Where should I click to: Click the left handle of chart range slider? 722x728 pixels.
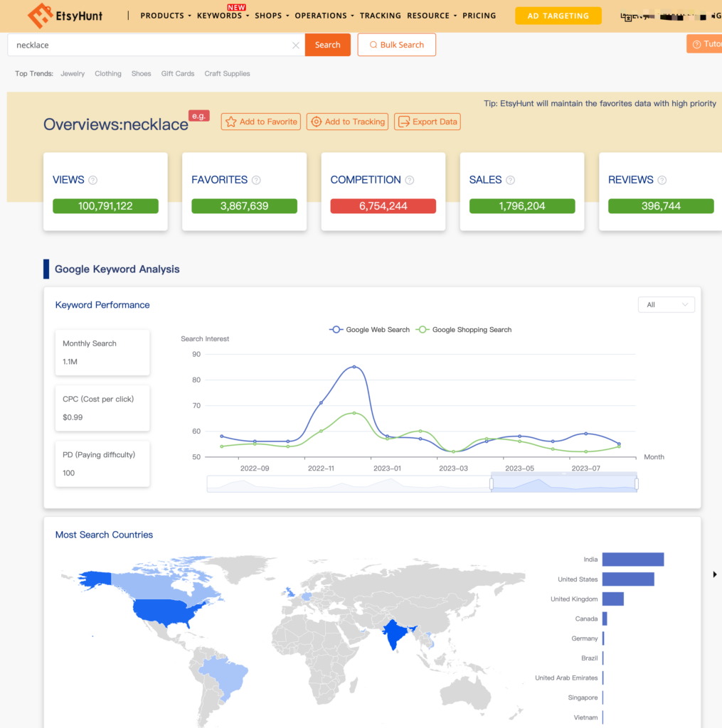coord(491,484)
